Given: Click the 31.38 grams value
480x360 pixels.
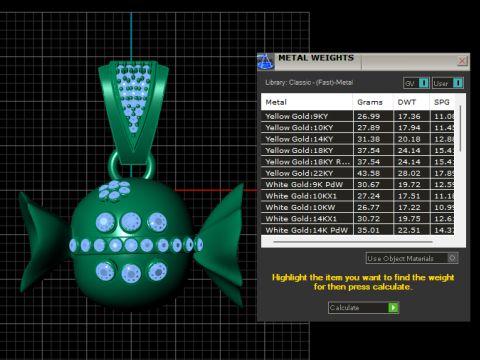Looking at the screenshot, I should 368,139.
